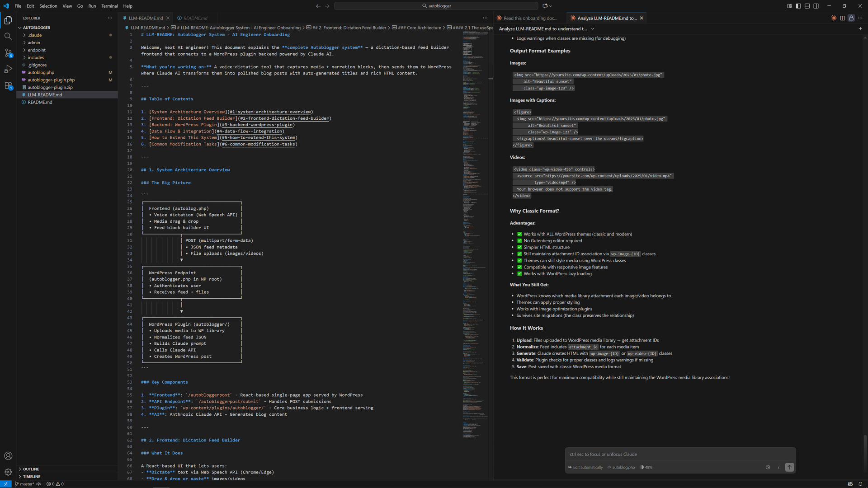The image size is (868, 488).
Task: Switch to the README.md editor tab
Action: 195,18
